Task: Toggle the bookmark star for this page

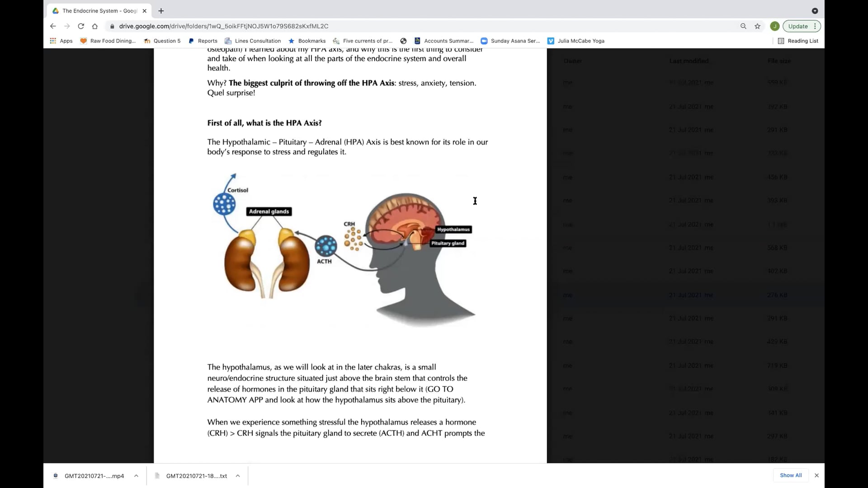Action: coord(757,26)
